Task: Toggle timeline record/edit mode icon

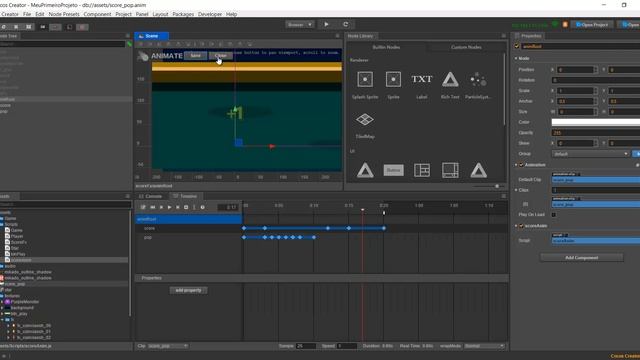Action: point(143,207)
